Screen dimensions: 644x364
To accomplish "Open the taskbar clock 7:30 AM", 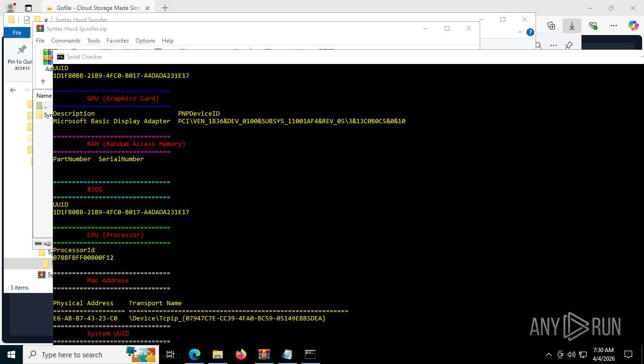I will click(x=603, y=355).
